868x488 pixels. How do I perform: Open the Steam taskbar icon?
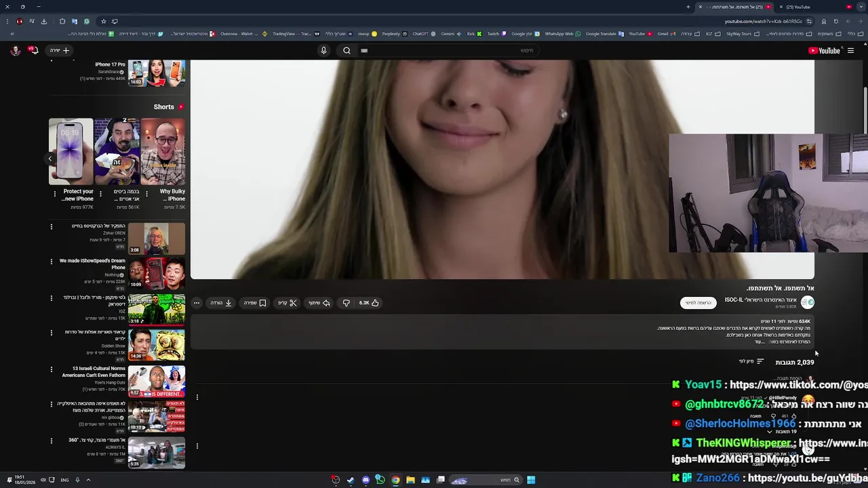[x=351, y=480]
